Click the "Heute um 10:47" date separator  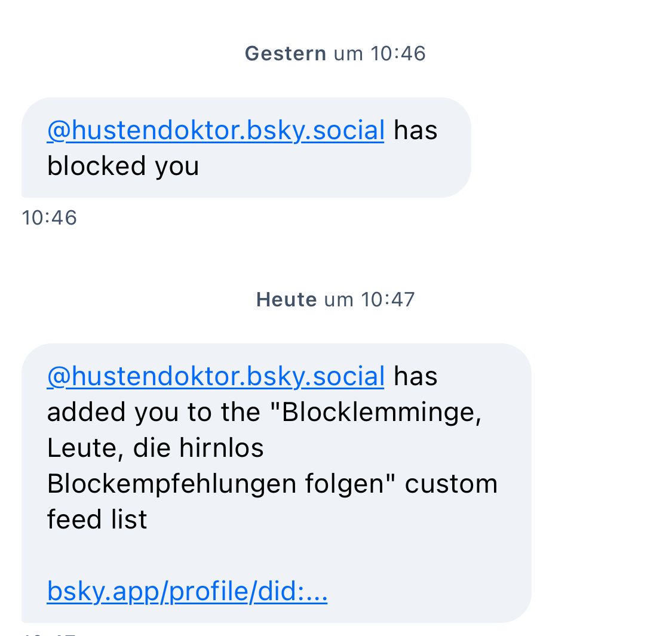pos(335,299)
